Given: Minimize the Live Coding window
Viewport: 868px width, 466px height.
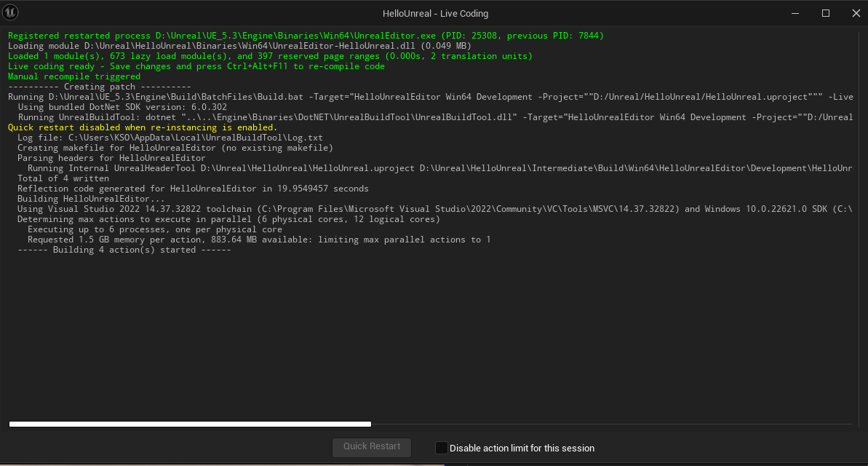Looking at the screenshot, I should pyautogui.click(x=795, y=13).
